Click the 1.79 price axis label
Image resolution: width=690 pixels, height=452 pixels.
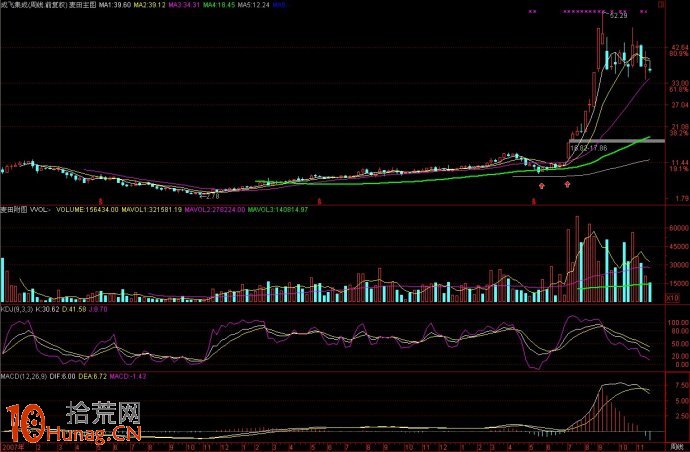[682, 198]
